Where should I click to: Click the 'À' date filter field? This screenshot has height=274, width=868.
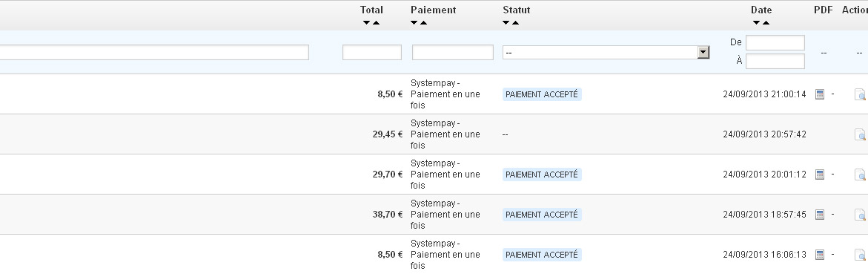775,61
